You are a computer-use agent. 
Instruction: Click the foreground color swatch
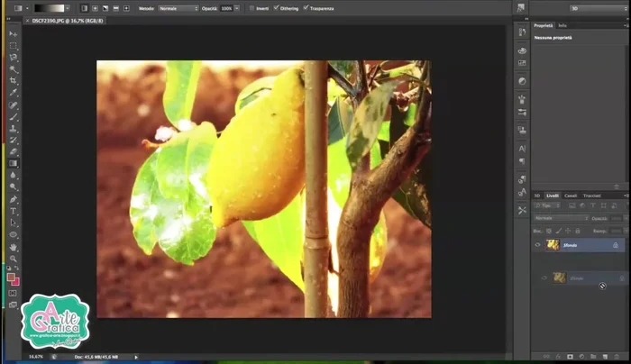tap(11, 278)
